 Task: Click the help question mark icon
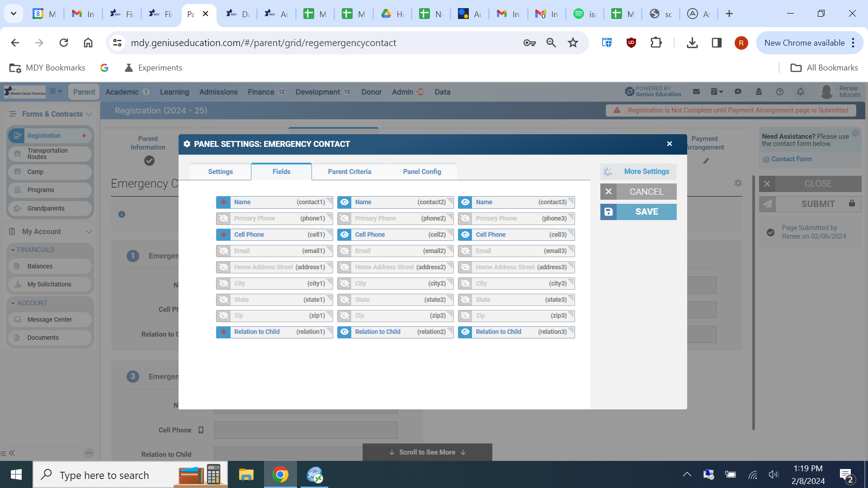pos(779,92)
